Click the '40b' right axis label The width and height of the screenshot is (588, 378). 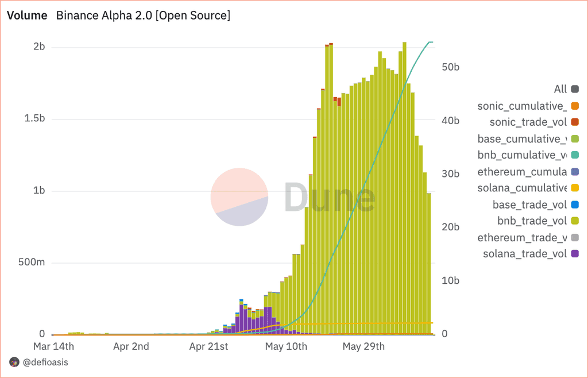[450, 121]
